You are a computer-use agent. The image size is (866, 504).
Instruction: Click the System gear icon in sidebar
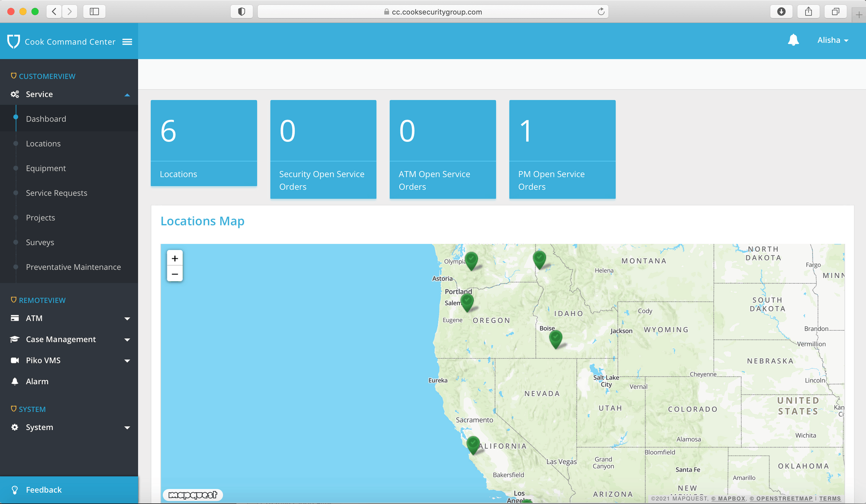click(14, 427)
